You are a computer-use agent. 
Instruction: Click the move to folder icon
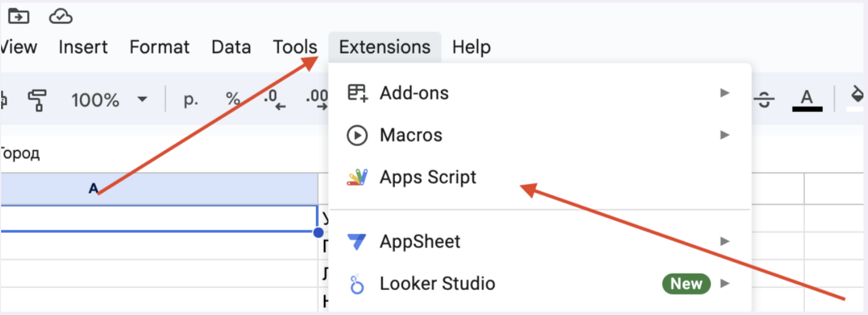click(x=19, y=16)
